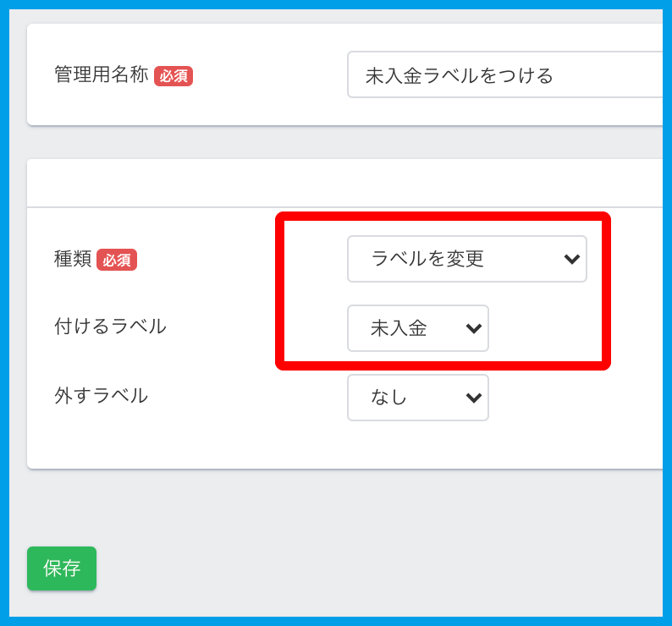Click the 管理用名称 field label
This screenshot has height=626, width=672.
point(101,75)
